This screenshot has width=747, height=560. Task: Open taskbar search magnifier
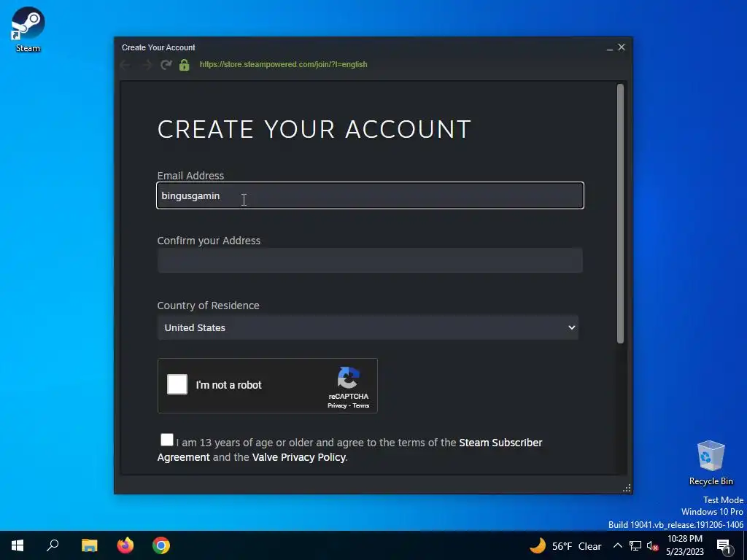(53, 545)
